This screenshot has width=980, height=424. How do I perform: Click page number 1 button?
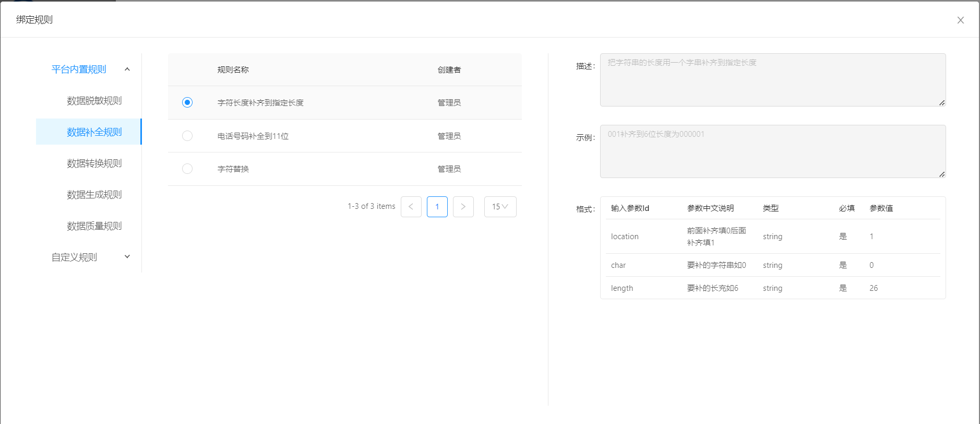tap(437, 207)
